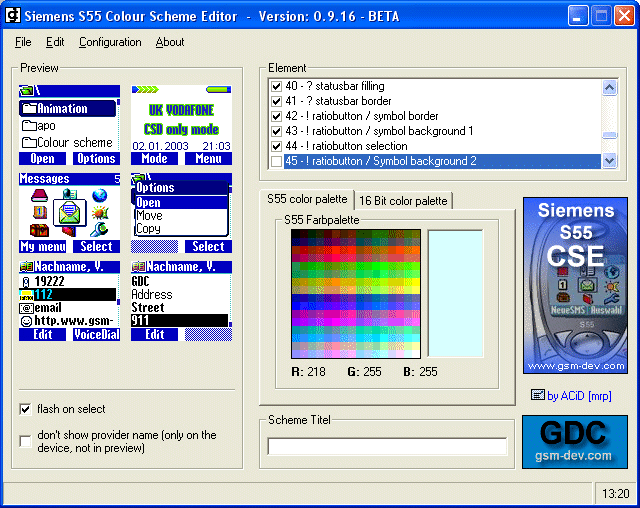640x508 pixels.
Task: Click the highlighted 112 entry in preview
Action: [67, 295]
